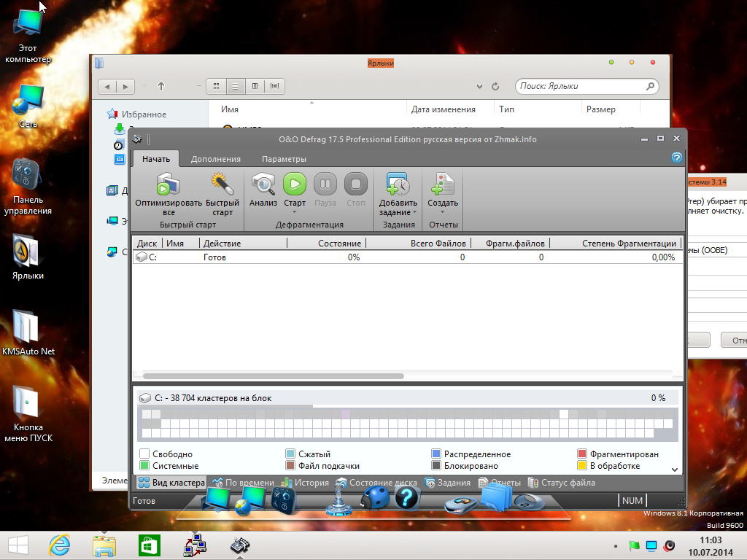The image size is (747, 560).
Task: Switch Ярлыки window to columns view button
Action: pyautogui.click(x=255, y=86)
